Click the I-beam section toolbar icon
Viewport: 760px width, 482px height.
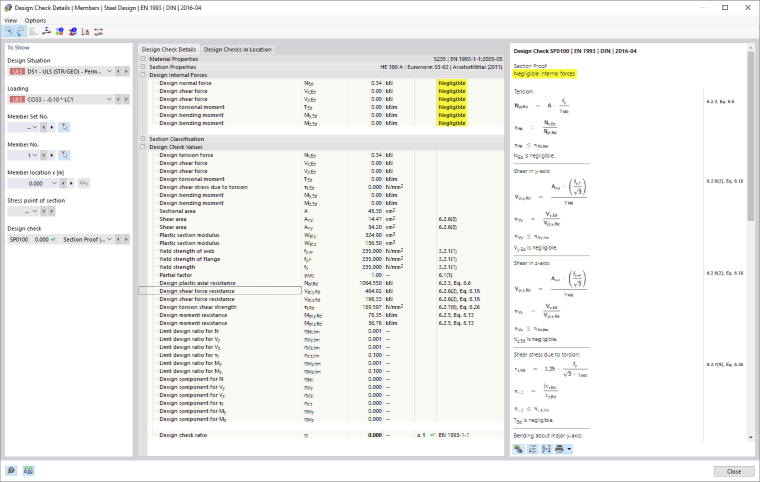47,32
